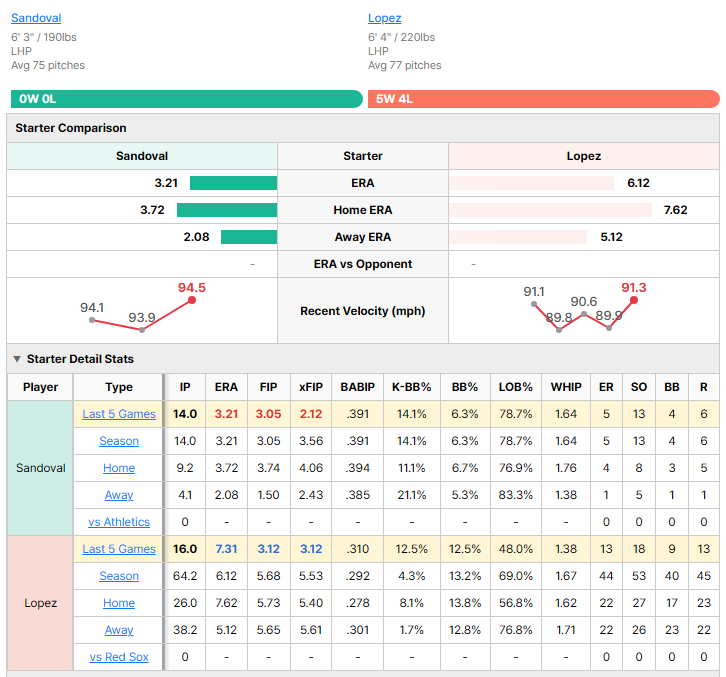Click Lopez's Season 64.2 IP value
Viewport: 726px width, 677px height.
point(185,576)
